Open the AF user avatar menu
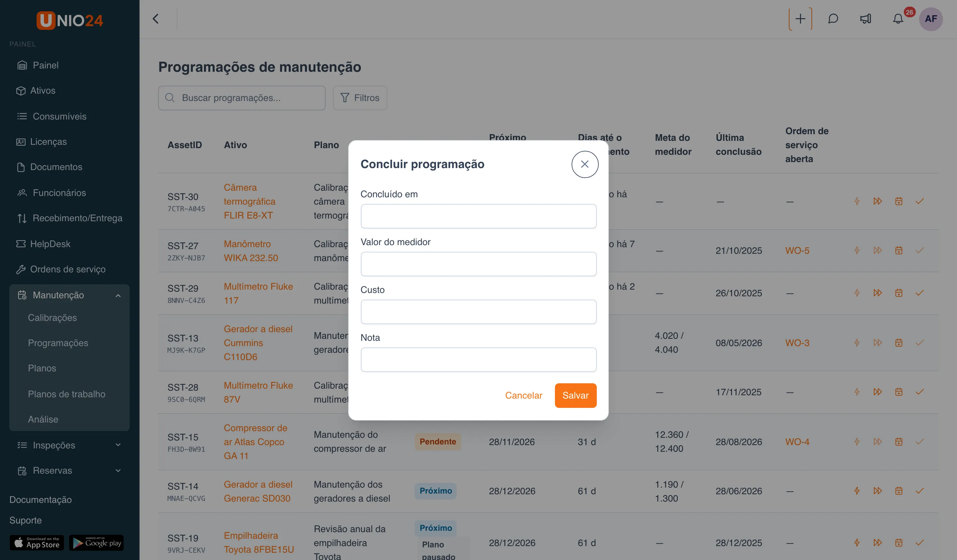 930,19
